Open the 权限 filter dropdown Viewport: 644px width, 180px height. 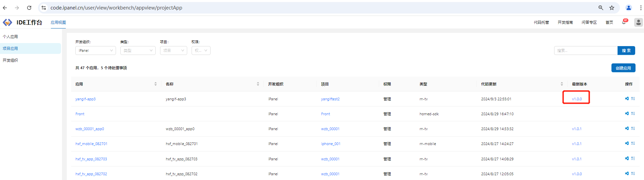coord(201,51)
